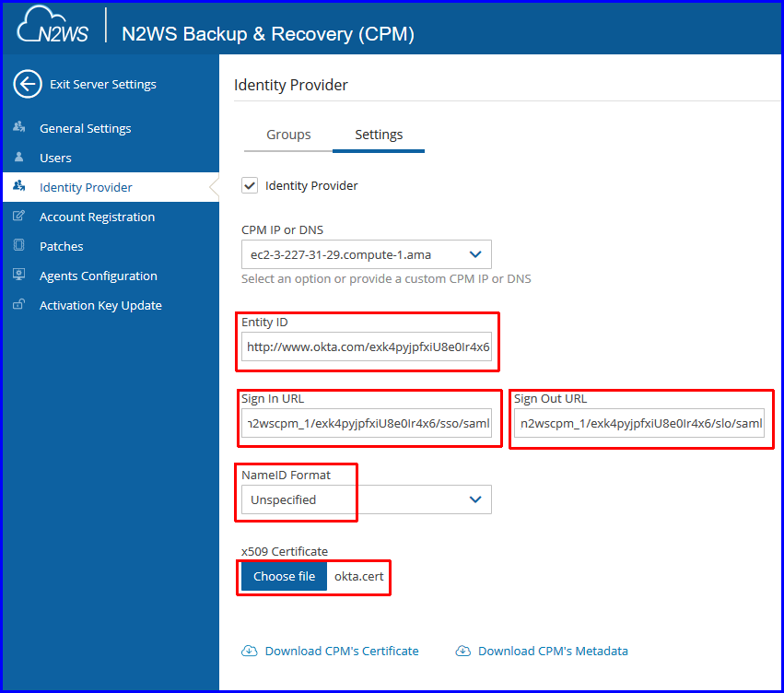The height and width of the screenshot is (693, 784).
Task: Click the CPM IP or DNS text value
Action: click(341, 254)
